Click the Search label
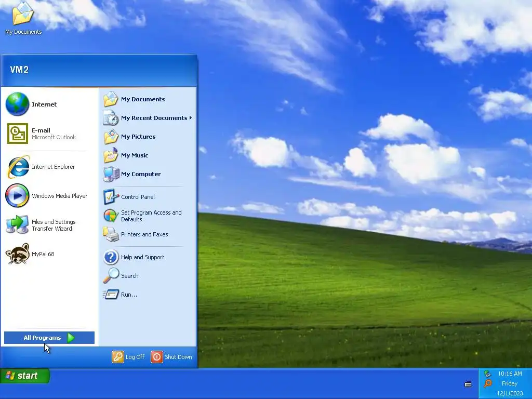The height and width of the screenshot is (399, 532). [x=129, y=276]
